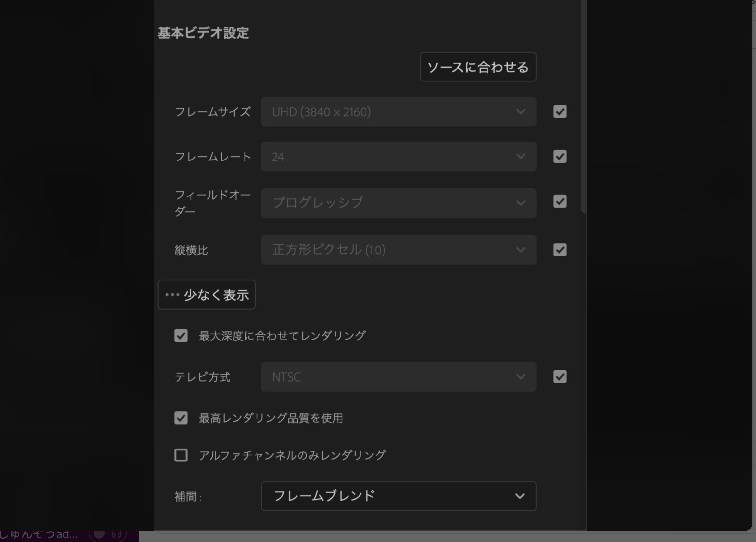Disable 最大深度に合わせてレンダリング checkbox
The height and width of the screenshot is (542, 756).
181,336
